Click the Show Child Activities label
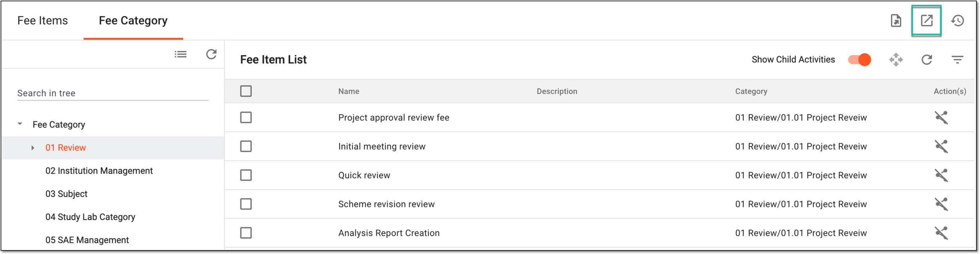Viewport: 980px width, 254px height. click(x=793, y=60)
